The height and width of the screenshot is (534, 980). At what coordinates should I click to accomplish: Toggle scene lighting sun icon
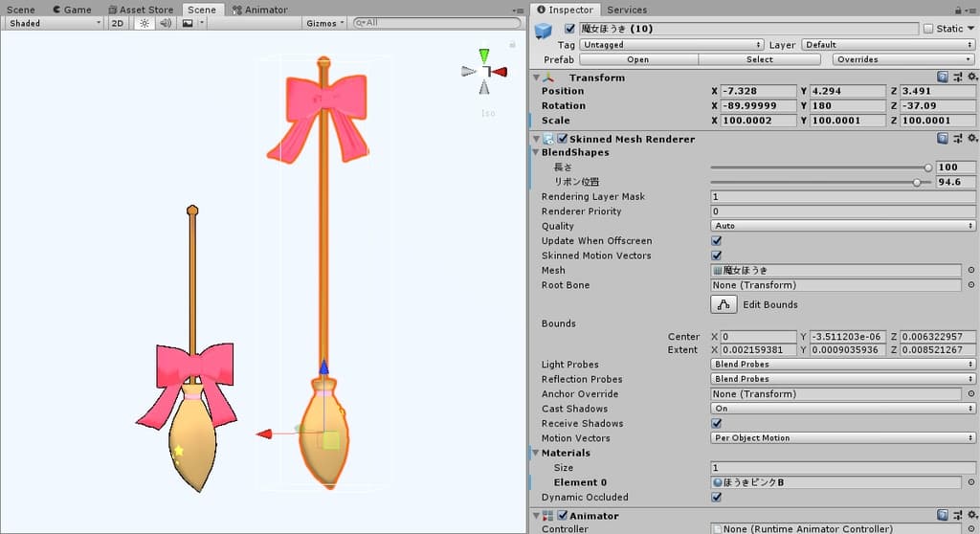[x=144, y=23]
